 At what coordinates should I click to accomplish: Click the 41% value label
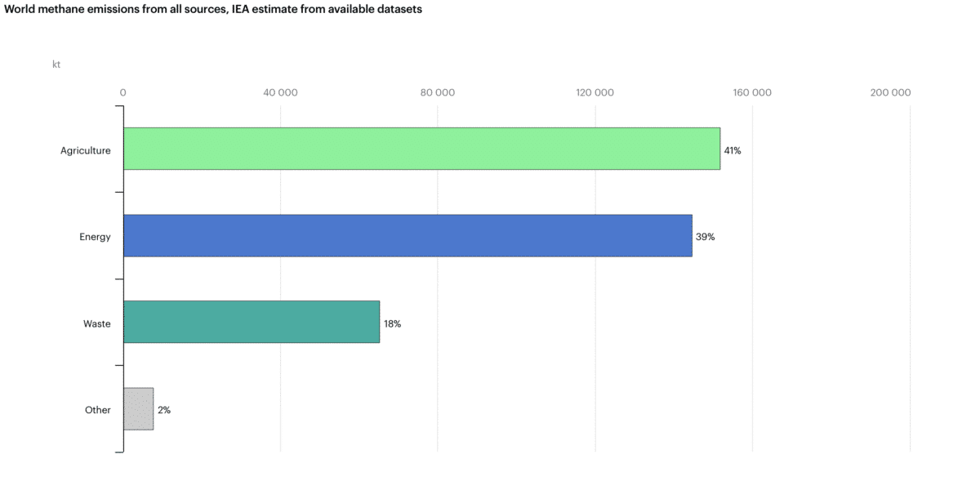click(733, 150)
